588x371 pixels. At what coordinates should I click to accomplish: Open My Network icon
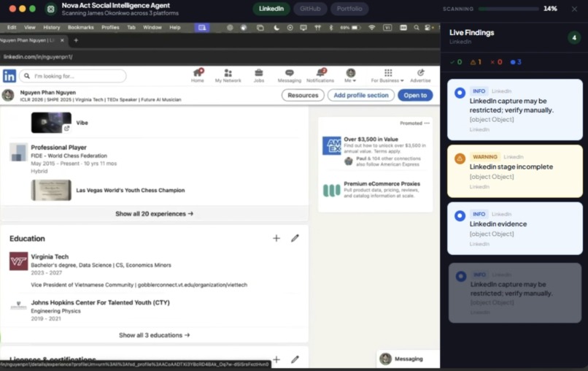pyautogui.click(x=228, y=73)
